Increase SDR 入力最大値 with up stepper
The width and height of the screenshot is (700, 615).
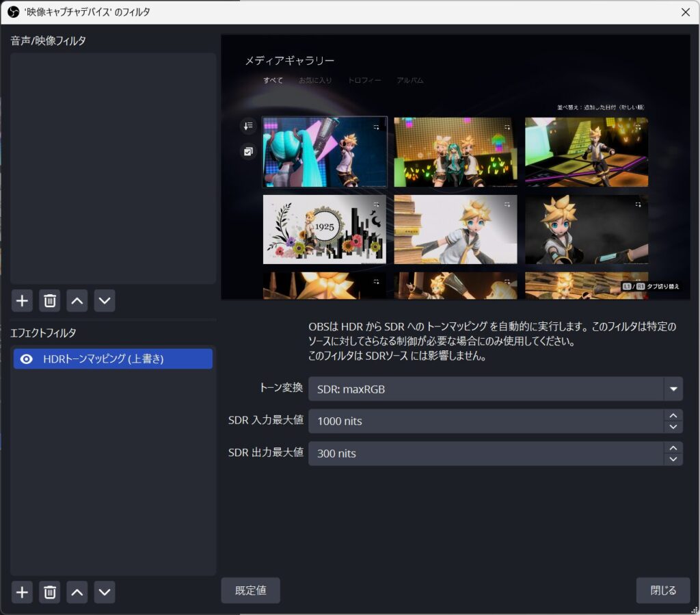tap(673, 415)
